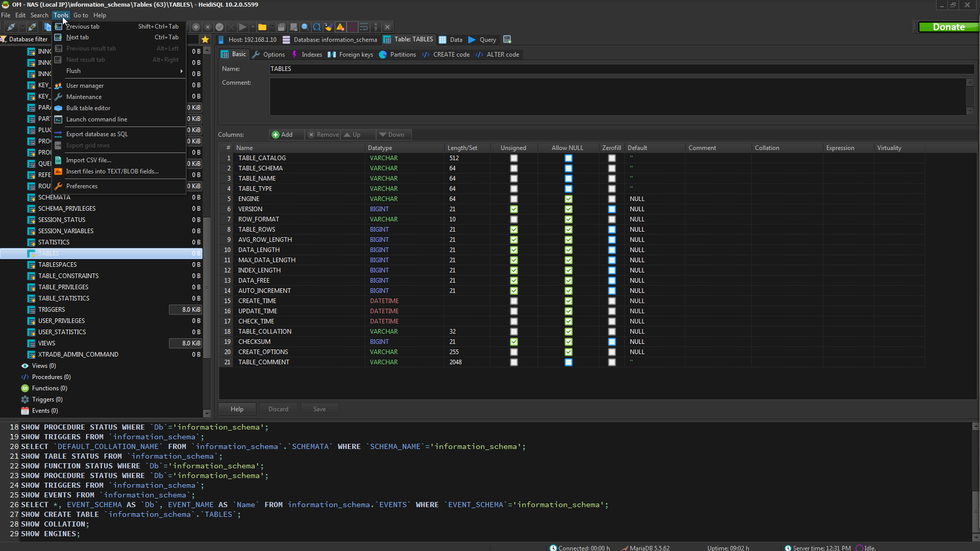Toggle Zerofill checkbox for CHECKSUM column
This screenshot has width=980, height=551.
611,342
